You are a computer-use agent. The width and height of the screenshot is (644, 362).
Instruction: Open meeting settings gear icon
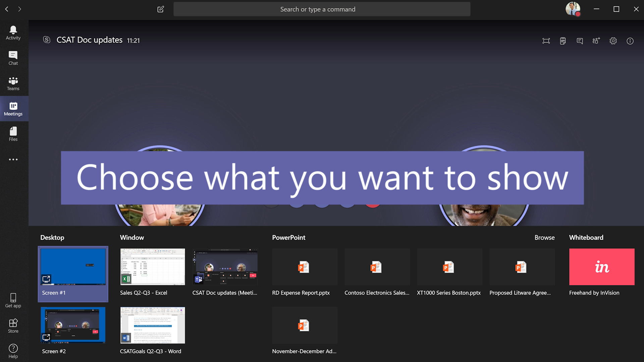(x=613, y=41)
